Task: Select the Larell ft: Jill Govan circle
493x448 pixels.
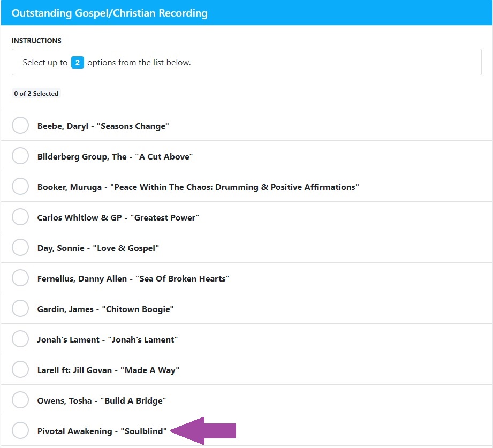Action: tap(20, 369)
